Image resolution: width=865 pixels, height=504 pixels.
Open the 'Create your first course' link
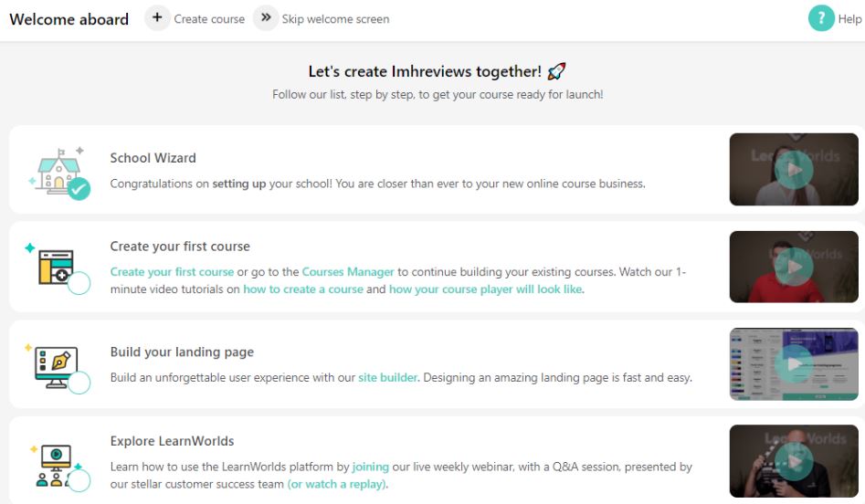click(x=172, y=272)
